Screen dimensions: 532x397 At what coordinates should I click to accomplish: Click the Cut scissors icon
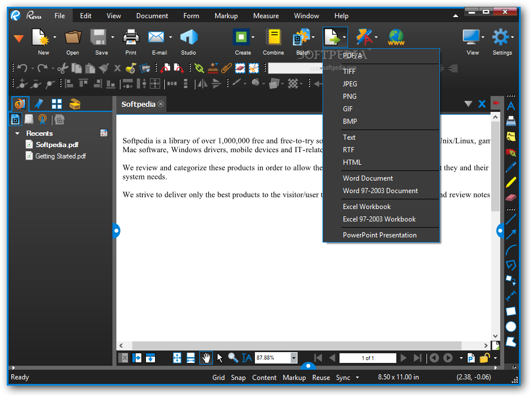click(62, 68)
